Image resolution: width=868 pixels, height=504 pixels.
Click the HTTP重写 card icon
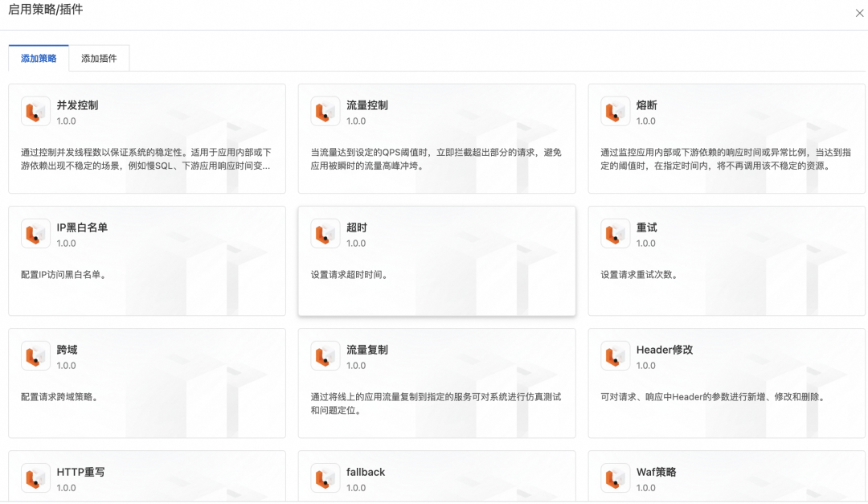tap(35, 478)
